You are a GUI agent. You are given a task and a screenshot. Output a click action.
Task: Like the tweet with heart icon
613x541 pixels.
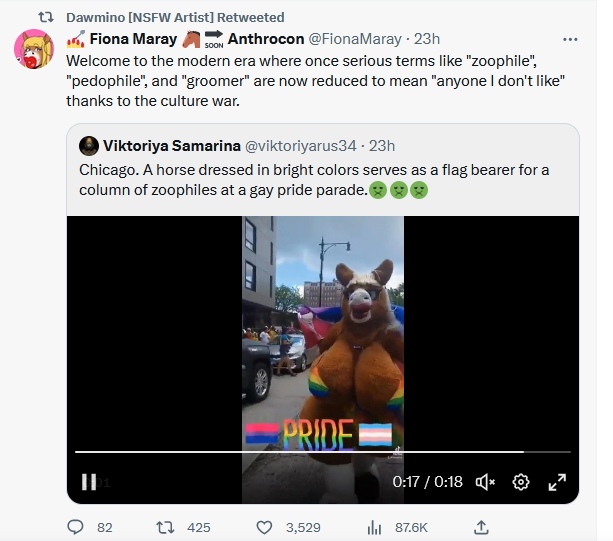pos(266,526)
